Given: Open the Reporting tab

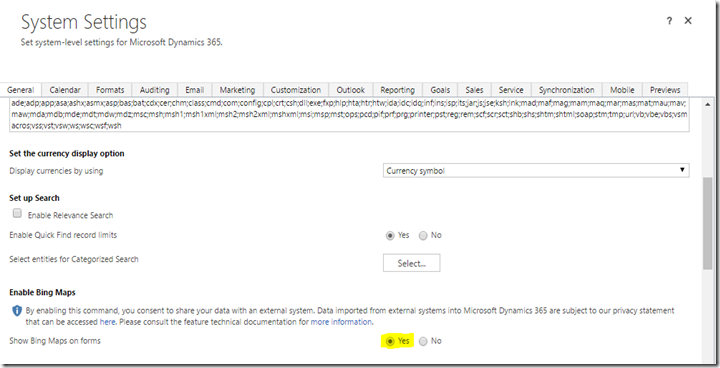Looking at the screenshot, I should coord(398,90).
